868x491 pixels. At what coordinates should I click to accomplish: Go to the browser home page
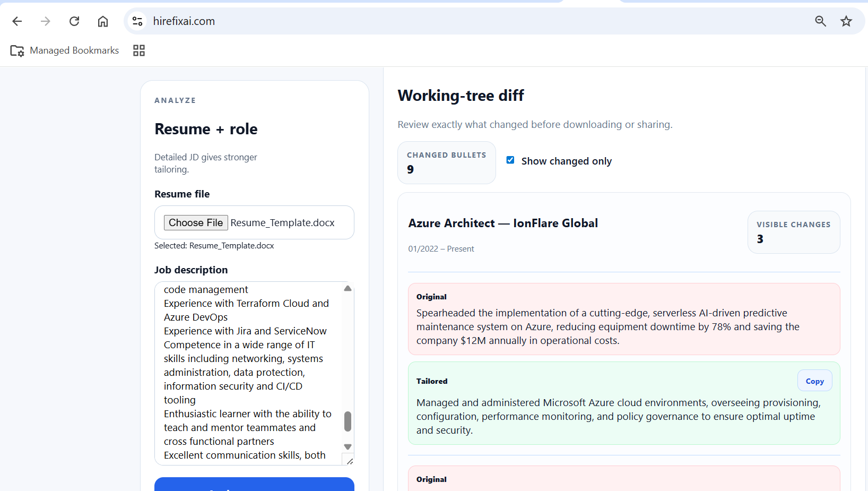[x=103, y=21]
